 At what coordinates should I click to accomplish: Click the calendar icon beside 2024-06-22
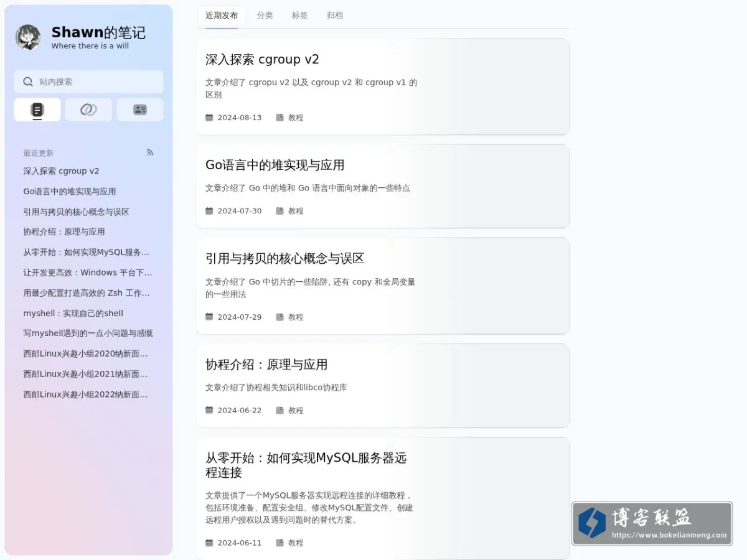[x=209, y=410]
